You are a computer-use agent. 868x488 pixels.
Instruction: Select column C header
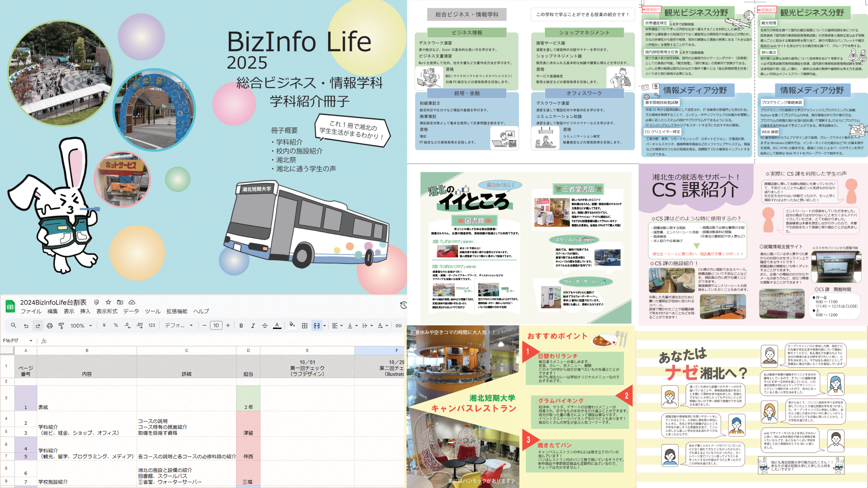pos(186,350)
